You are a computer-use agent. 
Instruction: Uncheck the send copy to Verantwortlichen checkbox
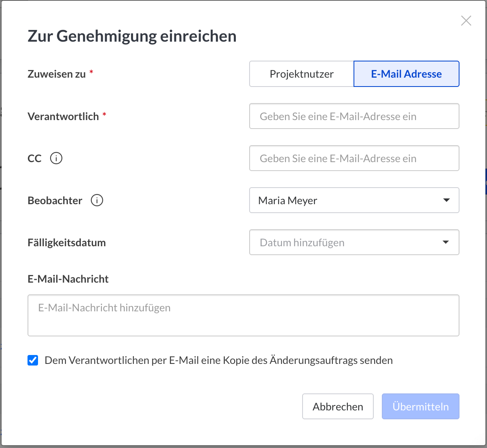point(33,360)
